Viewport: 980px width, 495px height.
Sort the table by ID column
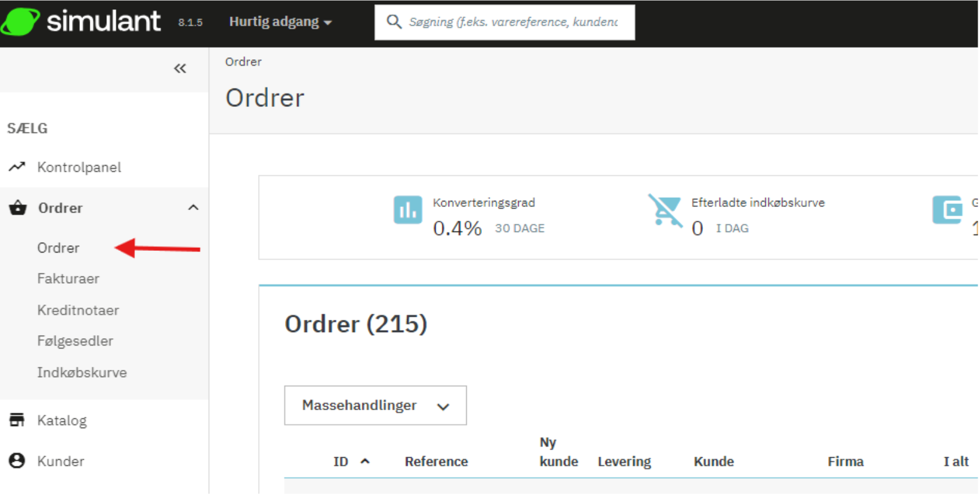coord(341,461)
